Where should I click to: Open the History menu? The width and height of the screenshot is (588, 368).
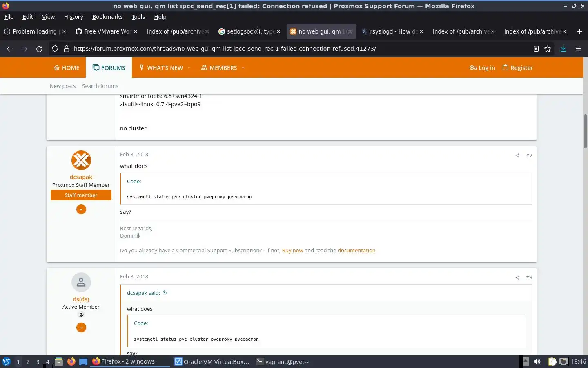pos(73,17)
